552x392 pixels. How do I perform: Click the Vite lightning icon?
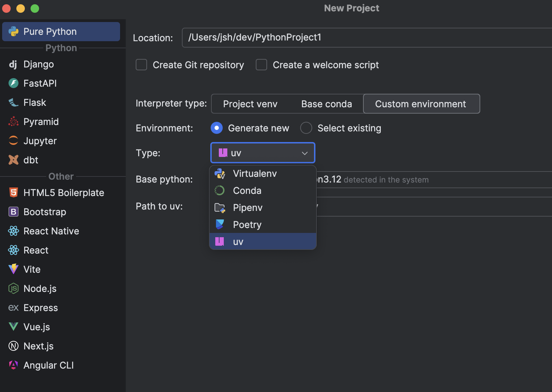(13, 269)
